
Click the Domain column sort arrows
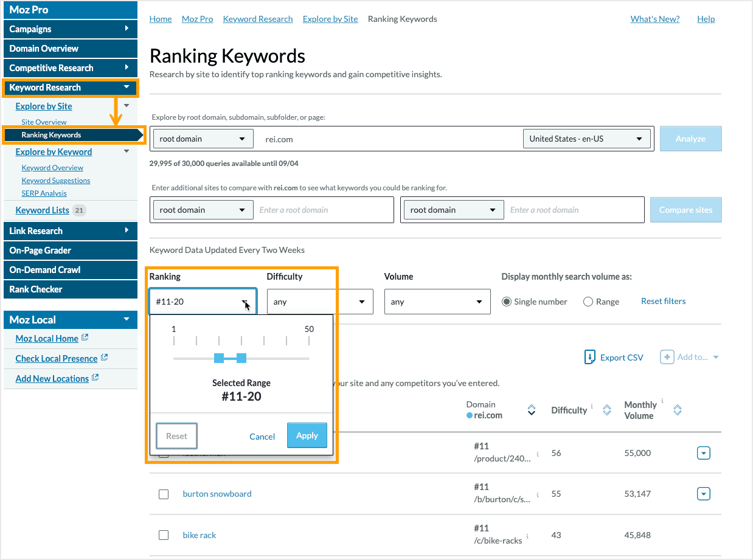tap(531, 410)
